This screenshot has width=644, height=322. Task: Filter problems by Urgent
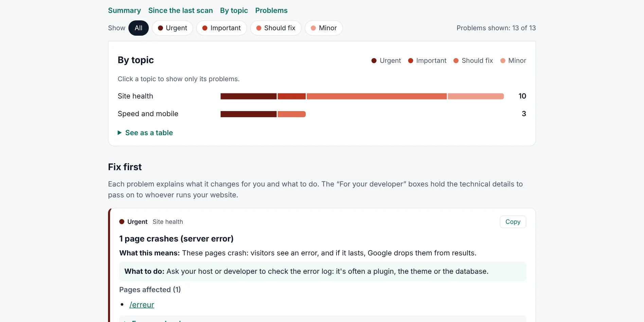173,28
